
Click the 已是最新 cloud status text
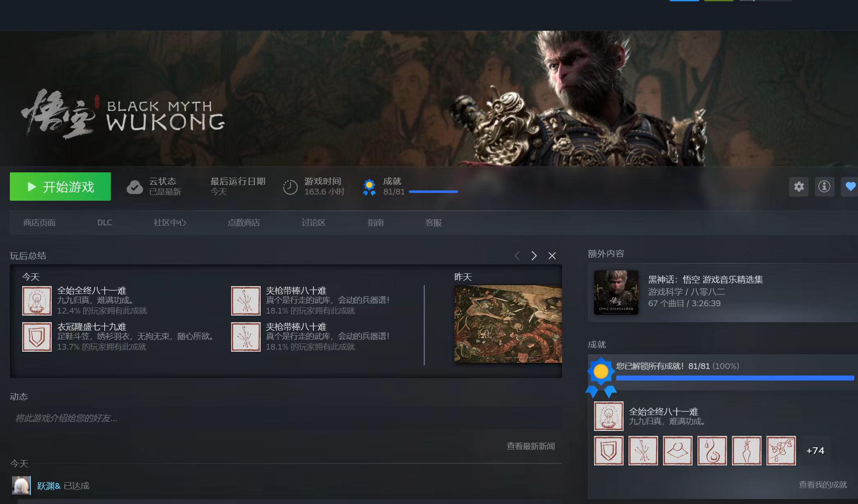click(x=165, y=192)
